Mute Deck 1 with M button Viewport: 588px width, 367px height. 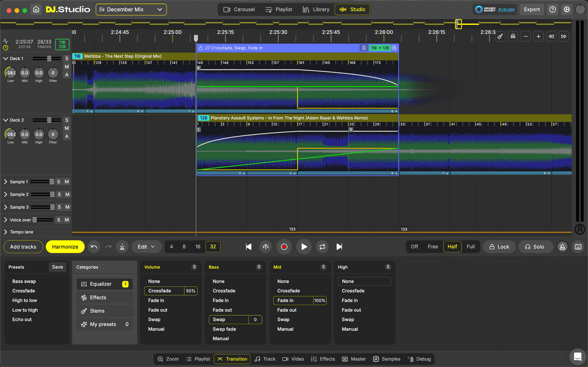click(x=67, y=67)
